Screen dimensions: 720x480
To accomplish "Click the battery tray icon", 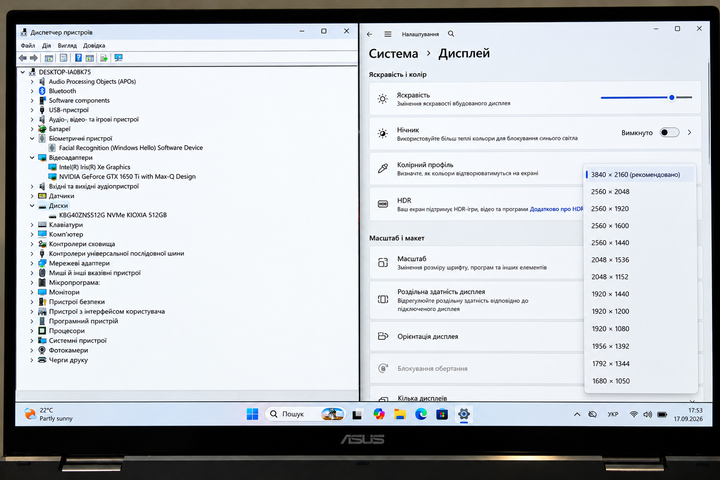I will click(662, 414).
